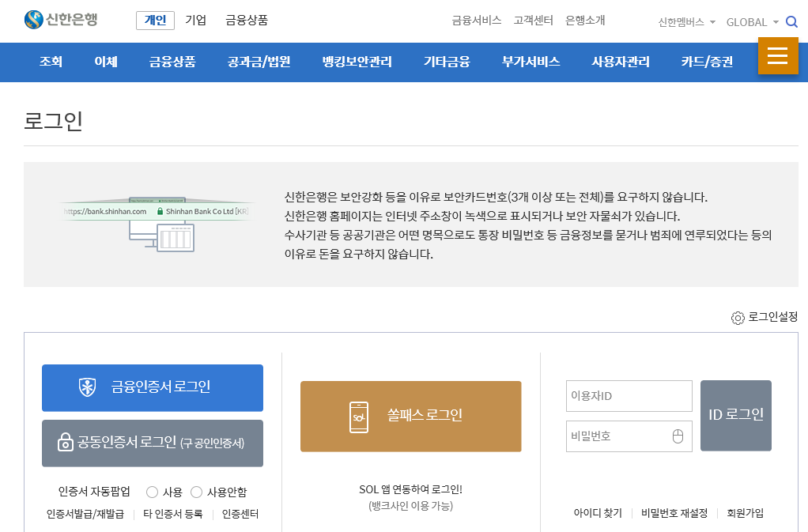Select 사용 for 인증서 자동팝업
Viewport: 808px width, 532px height.
[152, 492]
